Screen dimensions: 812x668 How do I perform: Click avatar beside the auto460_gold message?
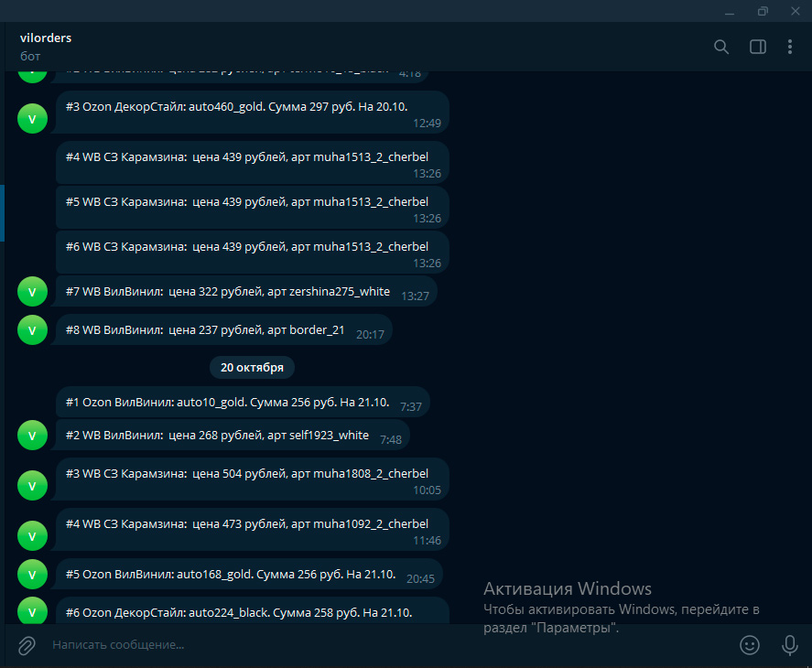click(33, 118)
